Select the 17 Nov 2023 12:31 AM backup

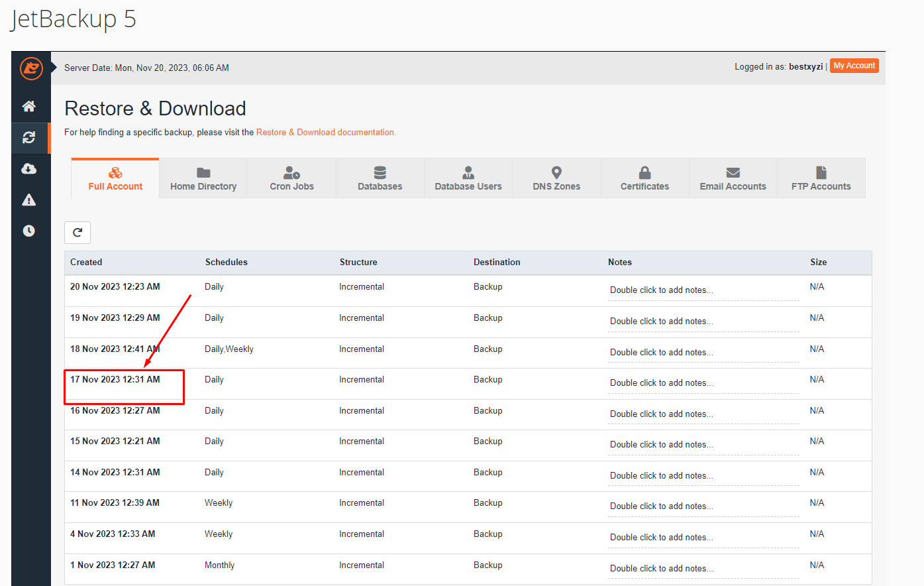coord(115,379)
